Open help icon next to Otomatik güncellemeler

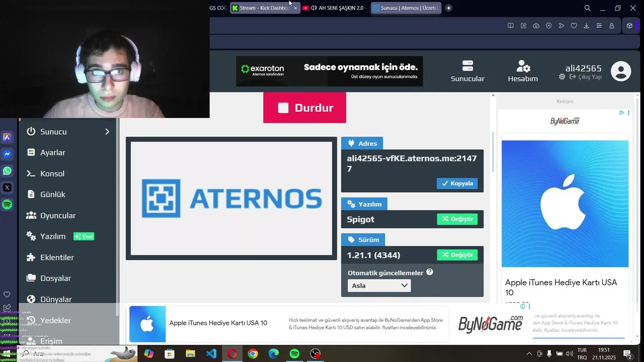coord(430,272)
